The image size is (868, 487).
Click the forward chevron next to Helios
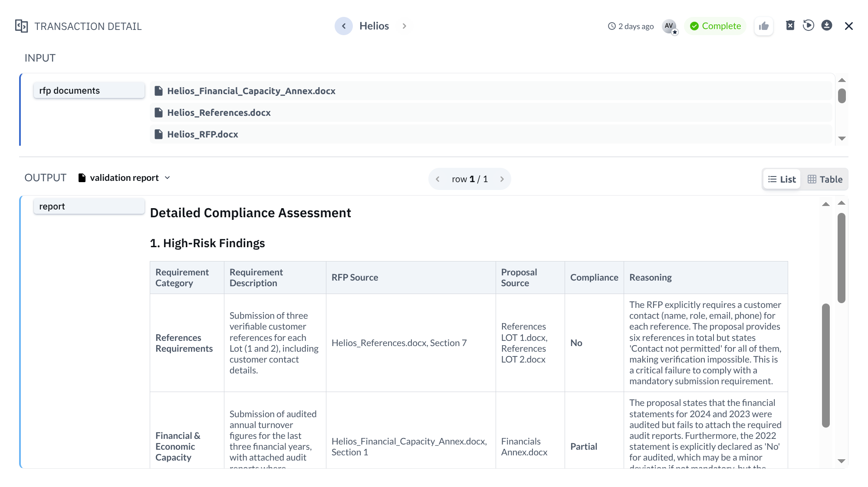coord(404,26)
